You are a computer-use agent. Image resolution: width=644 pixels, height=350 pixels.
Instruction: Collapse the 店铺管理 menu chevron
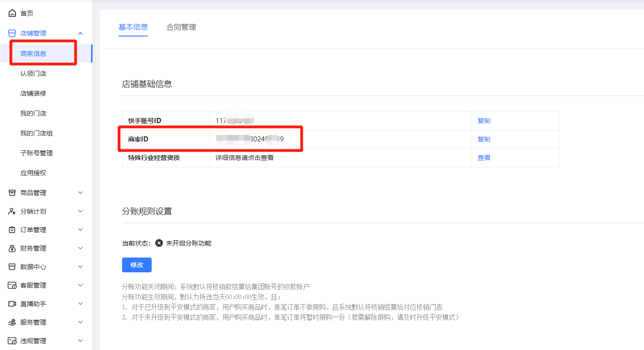(80, 33)
